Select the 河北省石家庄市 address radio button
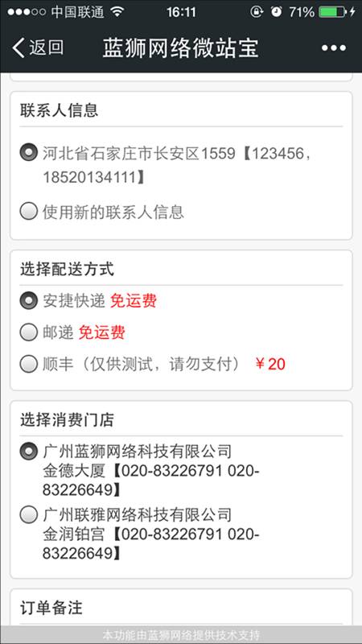This screenshot has width=362, height=644. 29,153
